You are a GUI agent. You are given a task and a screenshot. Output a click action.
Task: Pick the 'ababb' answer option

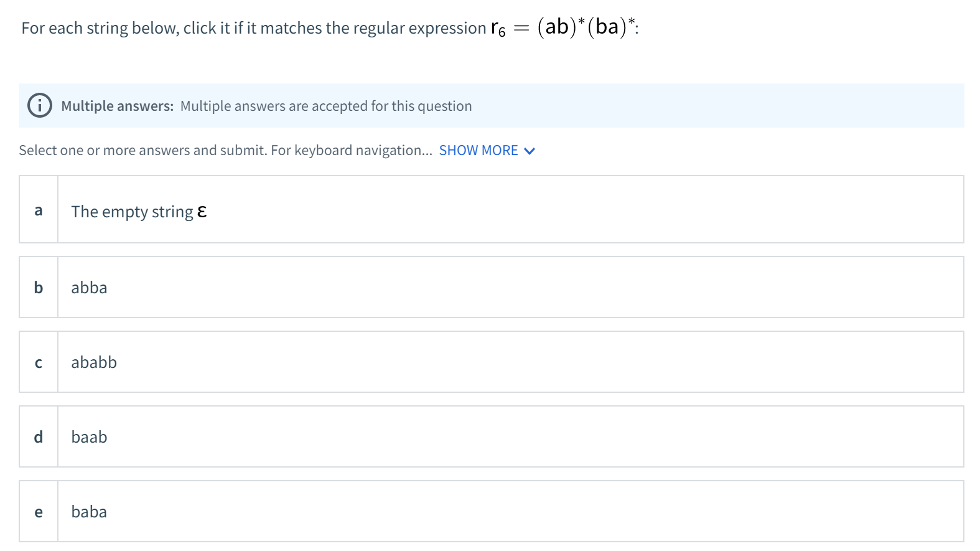point(94,362)
